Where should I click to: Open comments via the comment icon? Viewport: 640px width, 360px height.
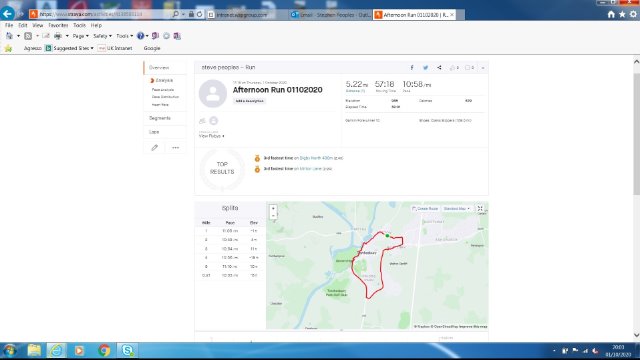coord(469,68)
